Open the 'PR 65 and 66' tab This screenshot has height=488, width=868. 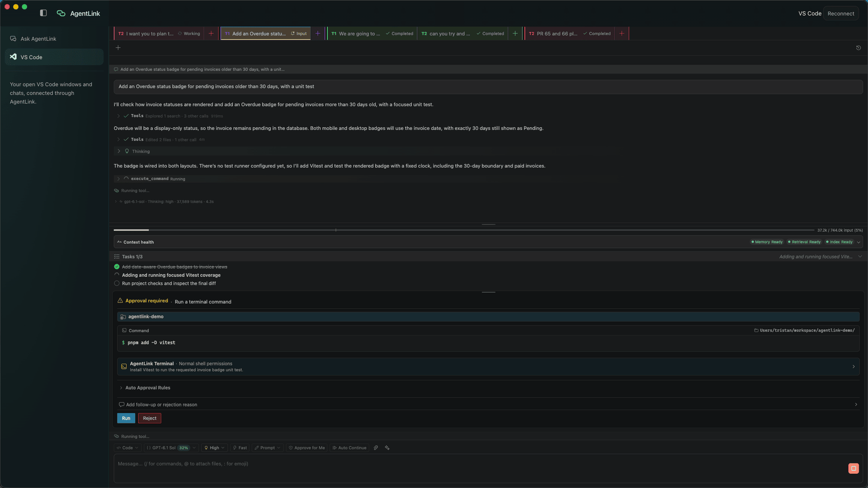tap(570, 34)
